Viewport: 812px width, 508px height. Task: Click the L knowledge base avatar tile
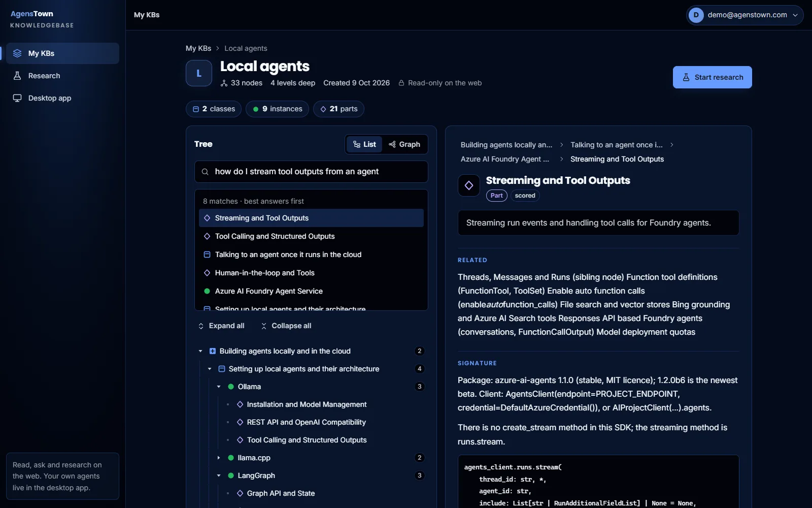(x=199, y=73)
